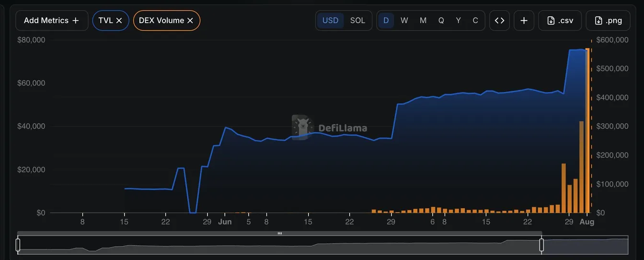The width and height of the screenshot is (644, 260).
Task: Click the Add Metrics button
Action: click(x=52, y=21)
